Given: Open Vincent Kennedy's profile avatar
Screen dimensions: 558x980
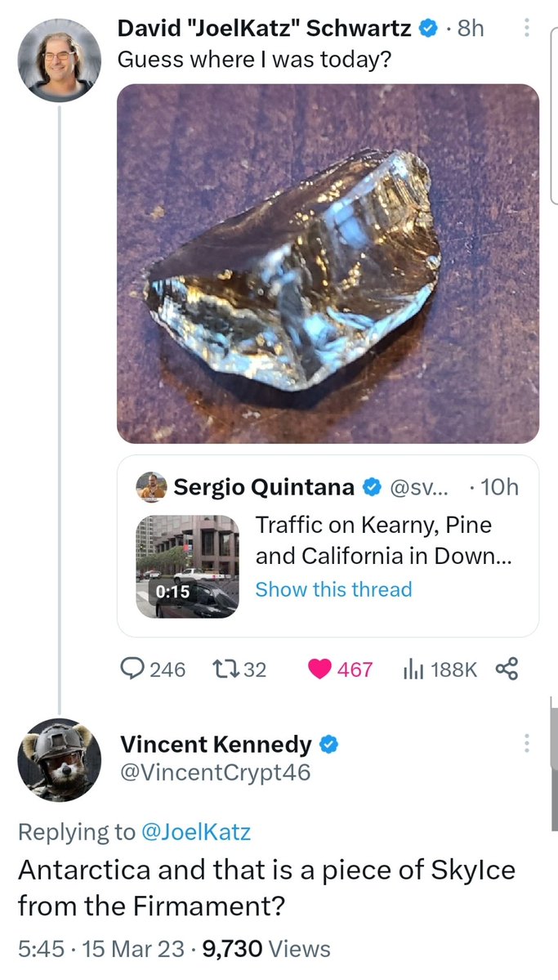Looking at the screenshot, I should point(59,761).
